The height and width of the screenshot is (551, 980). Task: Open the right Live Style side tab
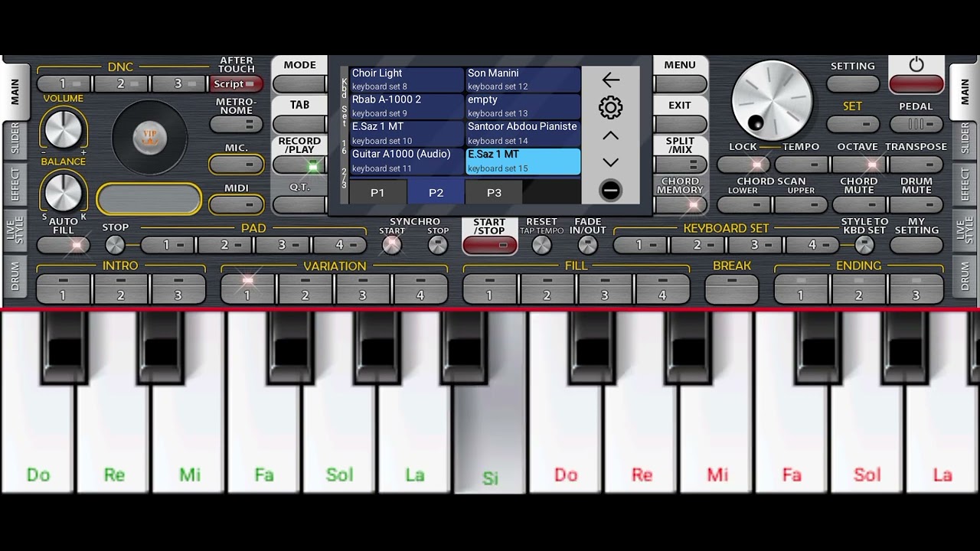click(x=965, y=230)
